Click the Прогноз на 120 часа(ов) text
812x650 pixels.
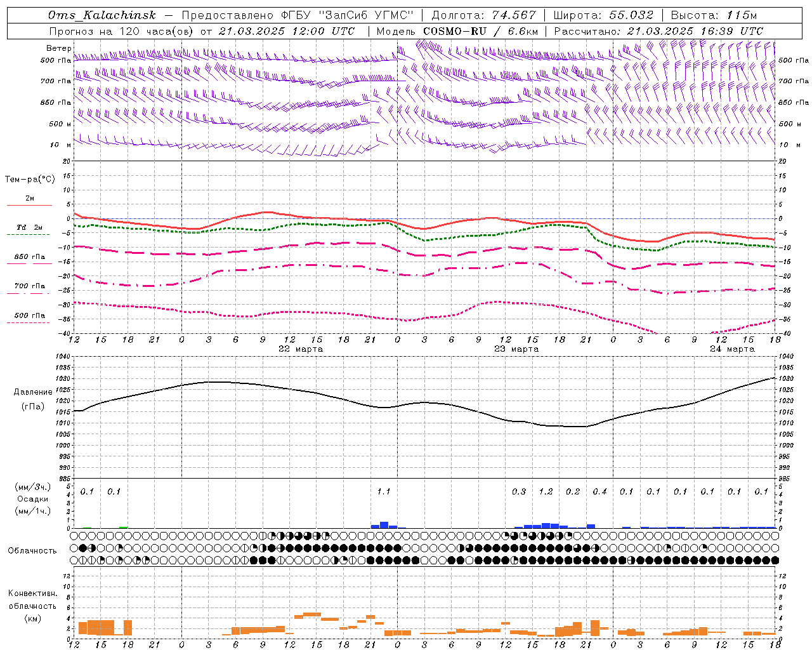122,31
